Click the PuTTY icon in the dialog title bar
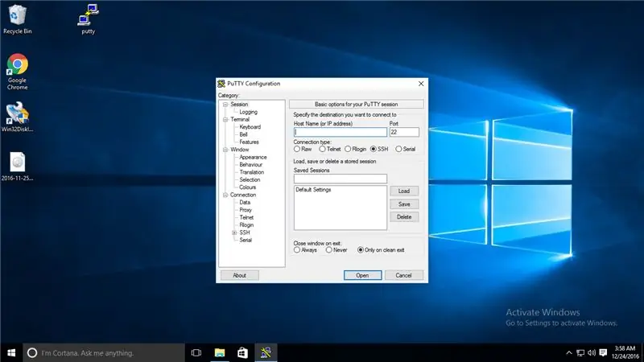644x362 pixels. [x=221, y=84]
